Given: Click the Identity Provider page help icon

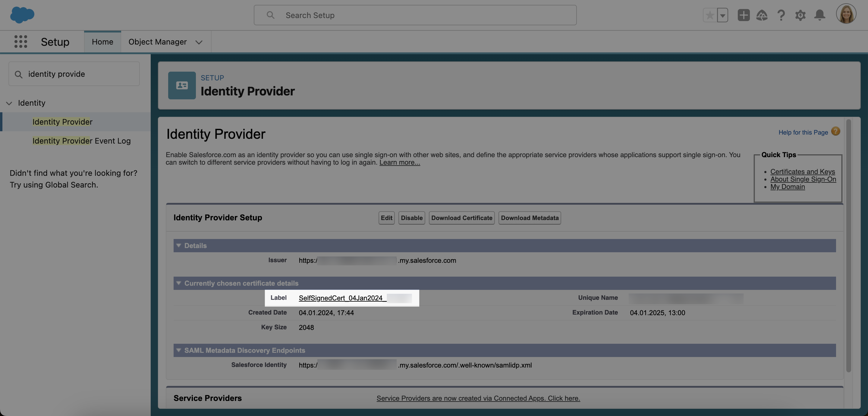Looking at the screenshot, I should click(x=836, y=132).
